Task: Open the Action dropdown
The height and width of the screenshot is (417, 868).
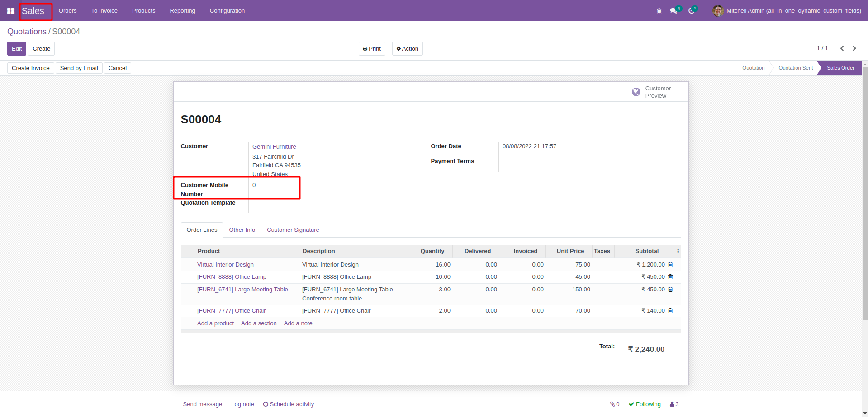Action: pyautogui.click(x=407, y=49)
